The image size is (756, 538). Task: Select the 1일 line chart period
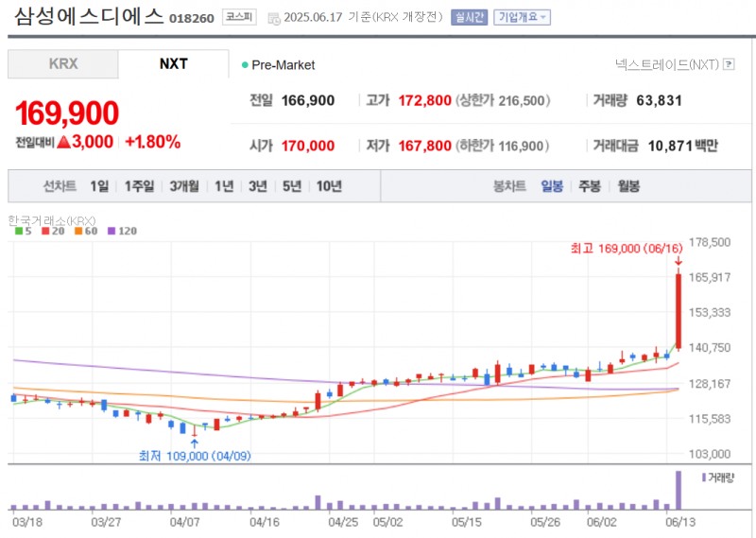99,185
